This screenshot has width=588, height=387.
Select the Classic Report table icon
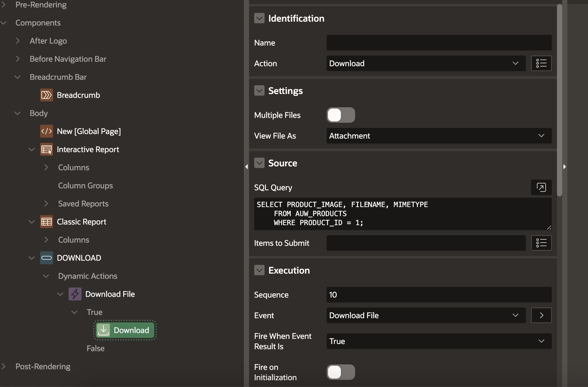coord(46,222)
